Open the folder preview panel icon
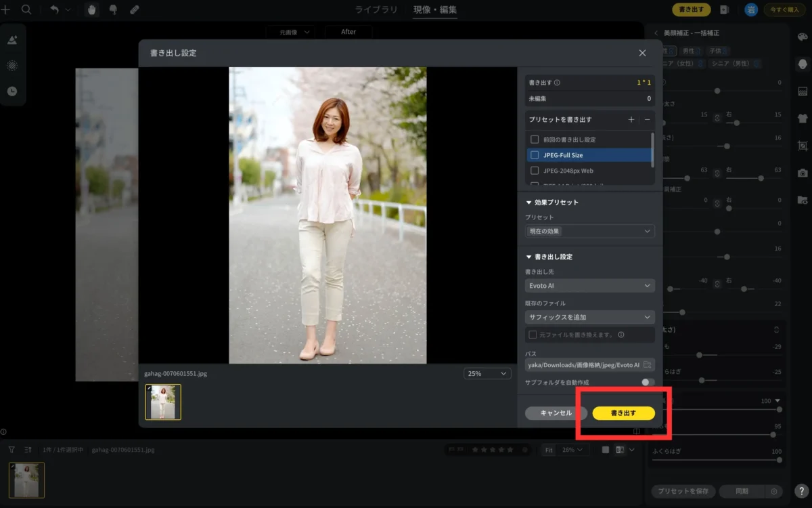This screenshot has height=508, width=812. (x=803, y=200)
